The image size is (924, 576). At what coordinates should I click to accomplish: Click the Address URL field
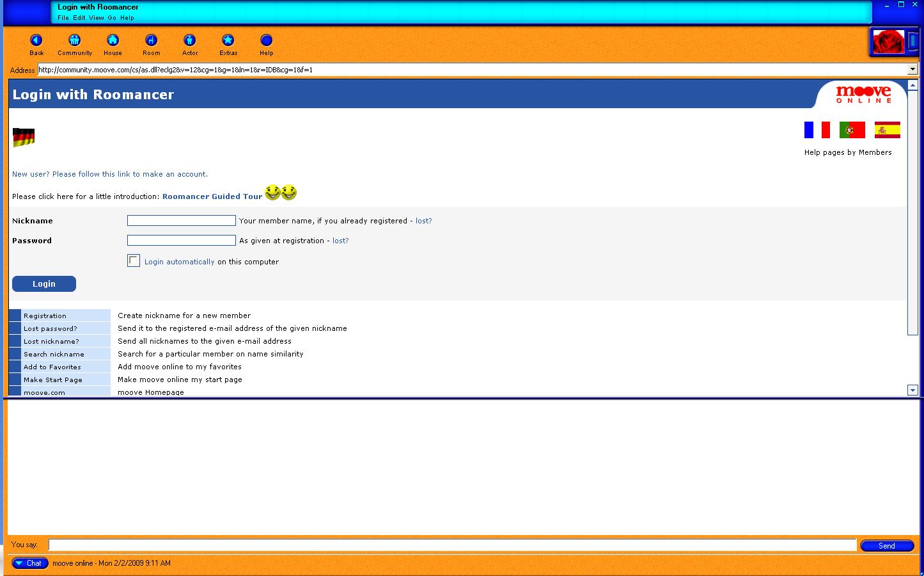[x=472, y=69]
